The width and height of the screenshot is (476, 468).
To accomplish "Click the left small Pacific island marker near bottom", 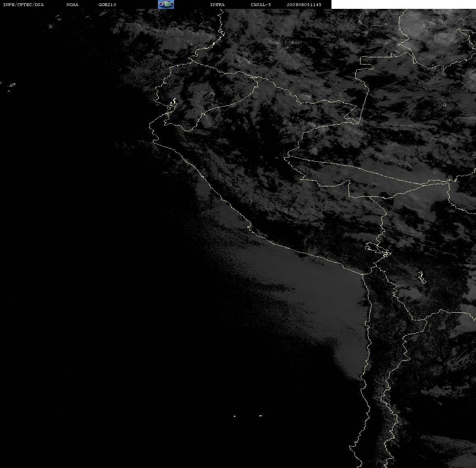I will [235, 416].
